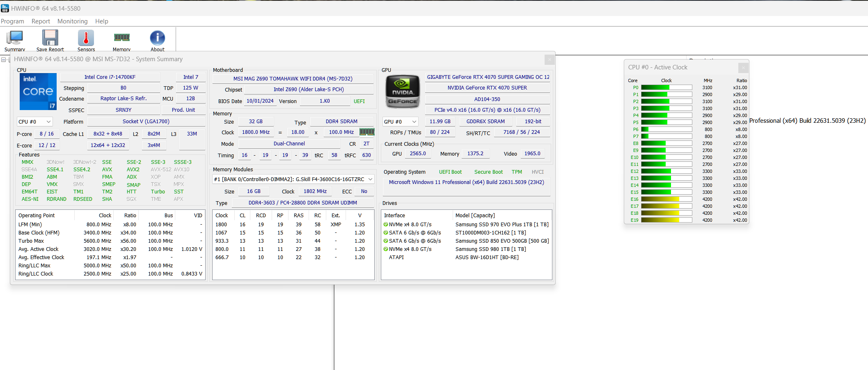Open the Report menu
This screenshot has width=868, height=370.
41,21
